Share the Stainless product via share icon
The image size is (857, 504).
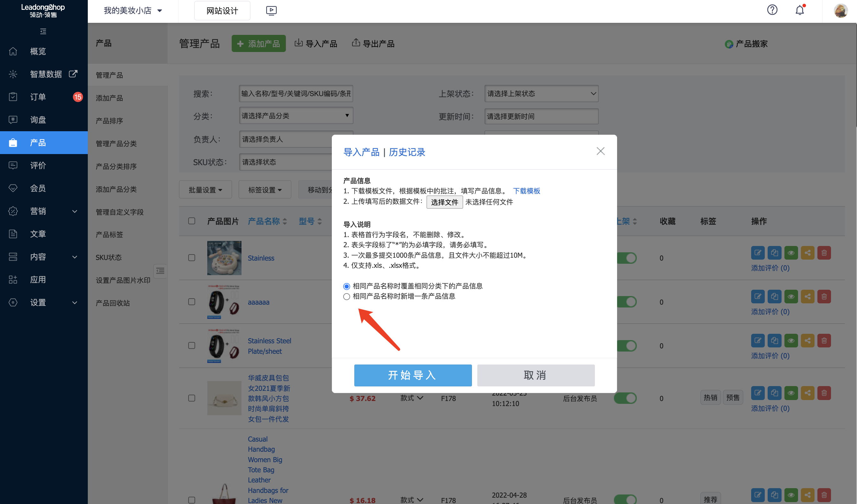click(x=808, y=252)
